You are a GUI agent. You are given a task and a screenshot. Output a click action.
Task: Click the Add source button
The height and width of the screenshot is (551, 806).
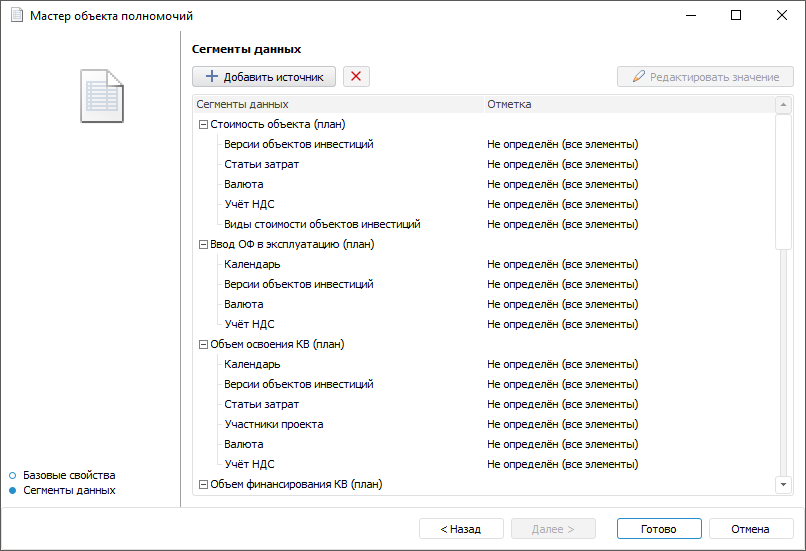click(x=264, y=77)
